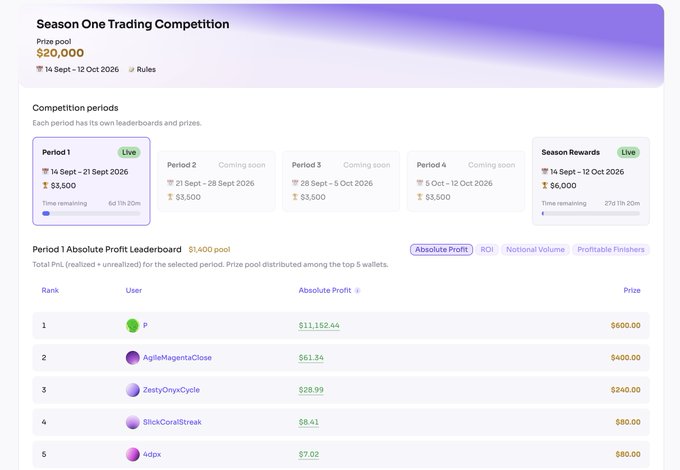680x470 pixels.
Task: Select the Period 2 card
Action: click(x=216, y=181)
